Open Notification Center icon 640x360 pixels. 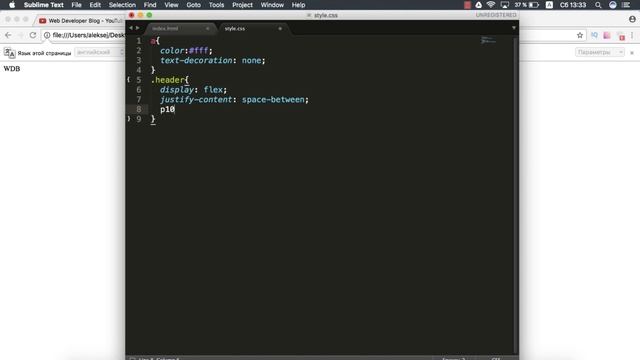coord(626,5)
